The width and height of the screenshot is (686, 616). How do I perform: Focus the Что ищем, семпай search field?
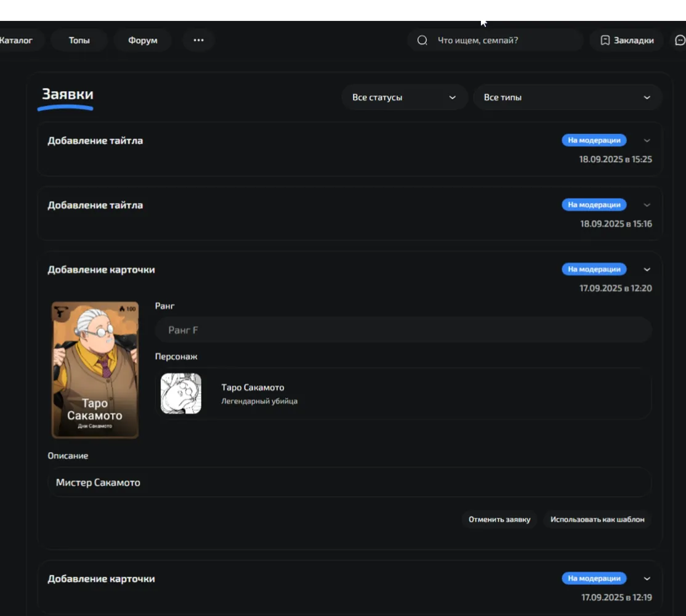(495, 40)
